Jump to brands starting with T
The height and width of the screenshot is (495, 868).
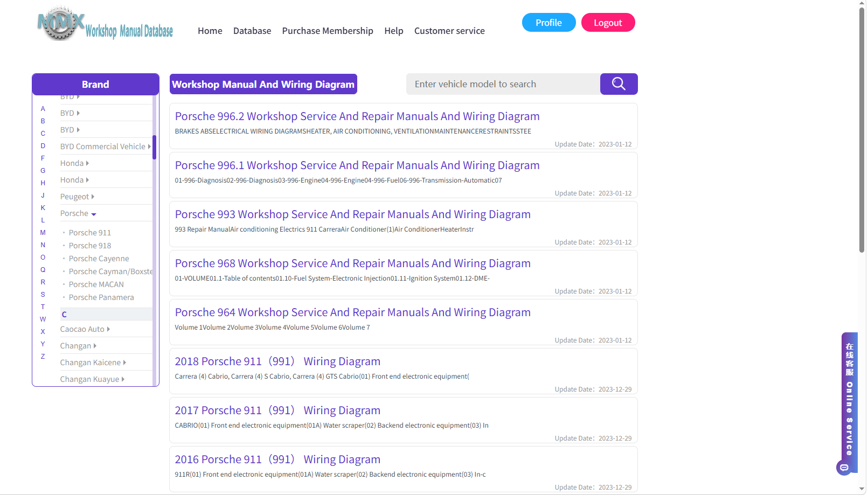[43, 307]
